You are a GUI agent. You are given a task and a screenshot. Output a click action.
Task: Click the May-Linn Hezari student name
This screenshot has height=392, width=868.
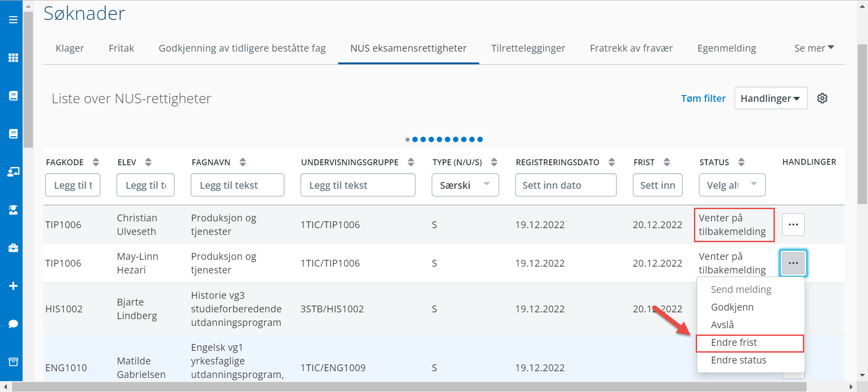coord(137,263)
